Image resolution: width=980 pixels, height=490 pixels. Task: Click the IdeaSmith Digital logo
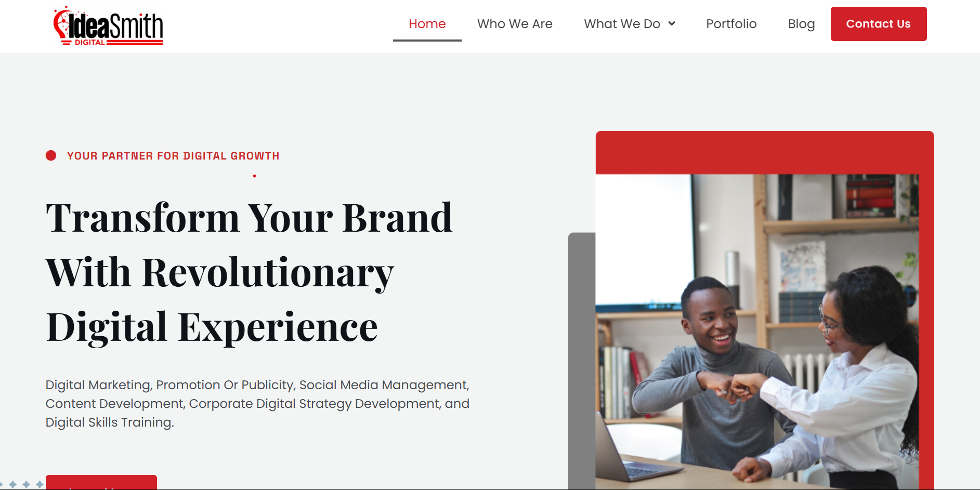[108, 26]
